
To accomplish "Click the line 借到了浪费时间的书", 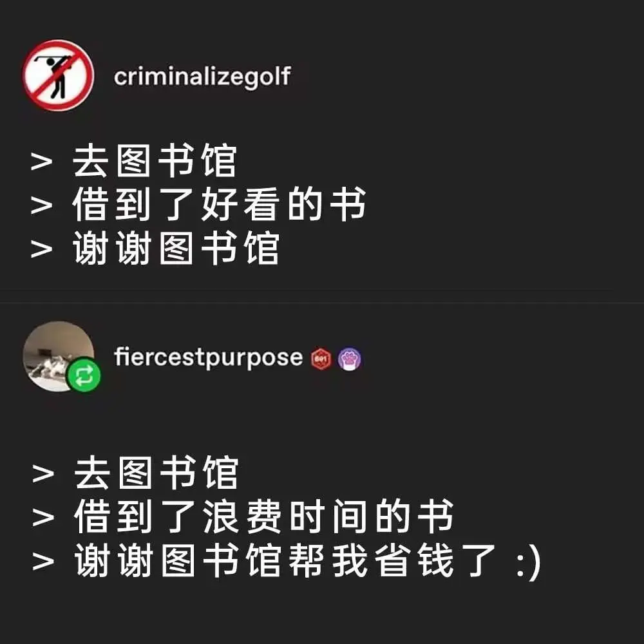I will (x=263, y=516).
